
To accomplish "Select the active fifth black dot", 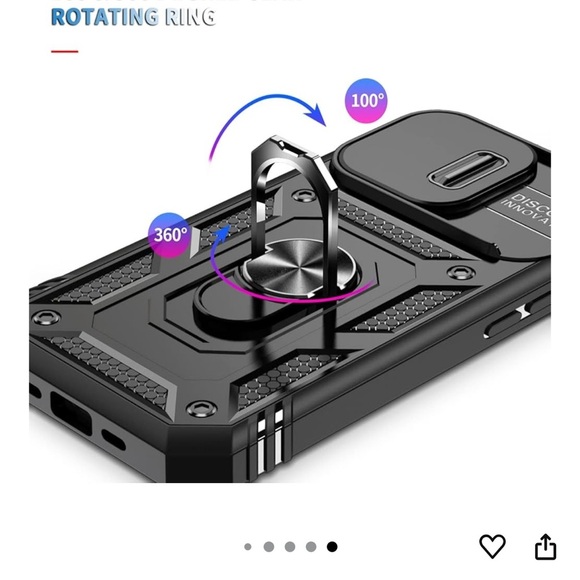I will [332, 547].
